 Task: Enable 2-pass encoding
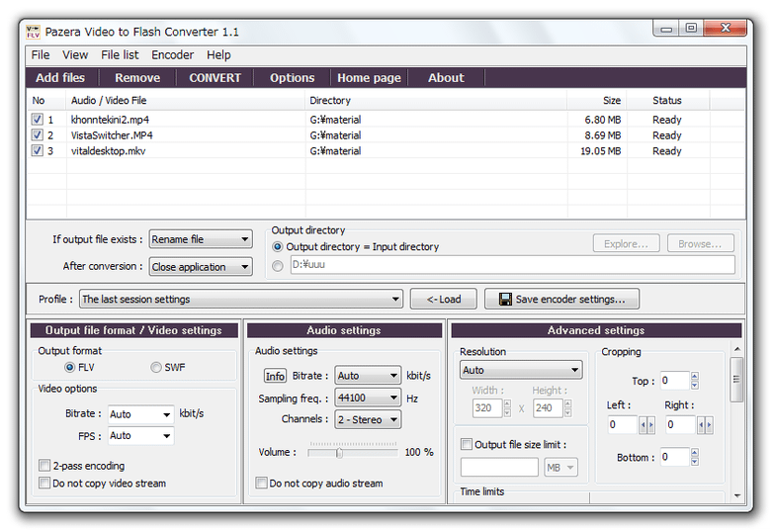[44, 466]
